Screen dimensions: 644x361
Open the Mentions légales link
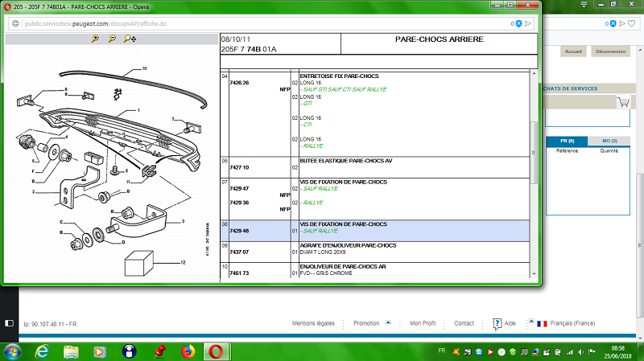pyautogui.click(x=313, y=323)
